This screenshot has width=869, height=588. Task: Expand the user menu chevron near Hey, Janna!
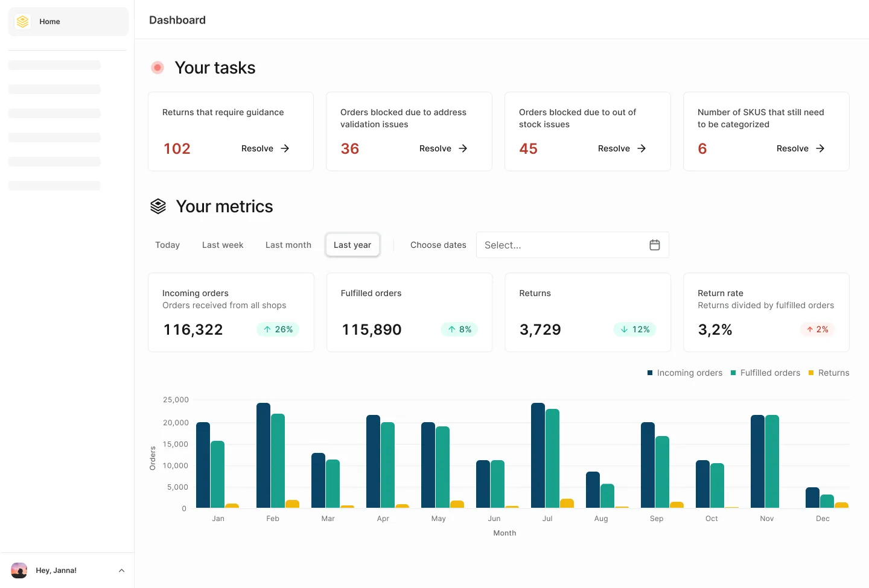click(x=121, y=571)
